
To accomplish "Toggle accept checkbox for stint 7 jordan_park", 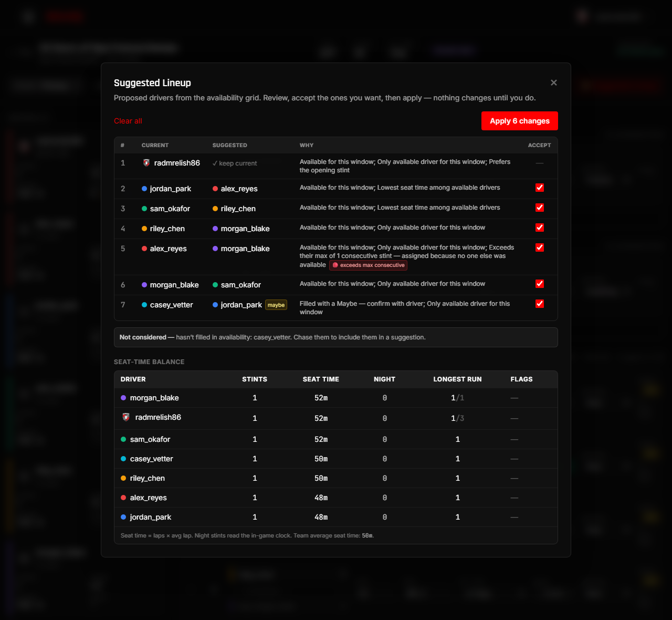I will click(539, 304).
